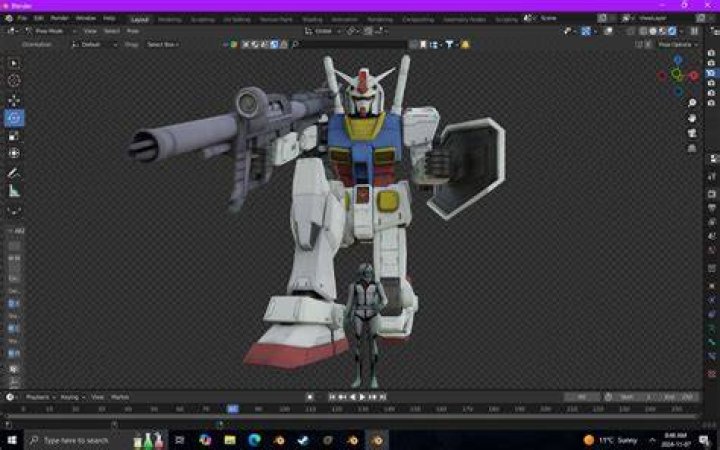
Task: Open the Pose menu in viewport header
Action: click(133, 31)
